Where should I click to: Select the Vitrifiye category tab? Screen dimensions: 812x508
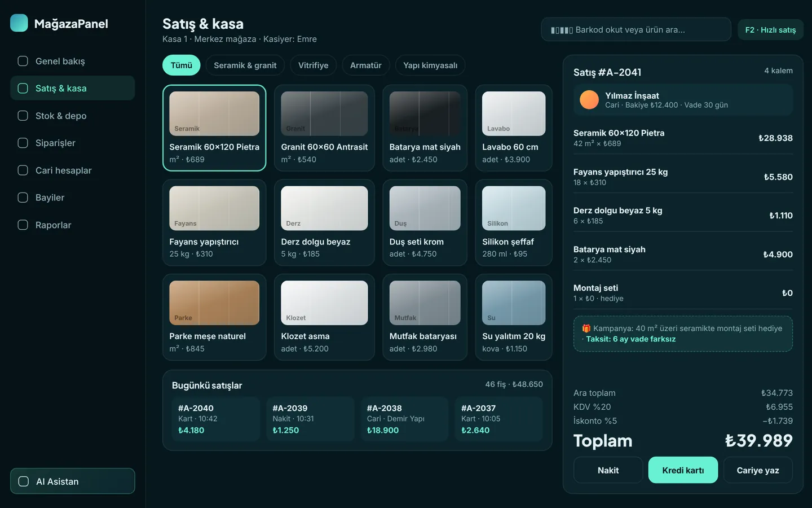click(314, 65)
